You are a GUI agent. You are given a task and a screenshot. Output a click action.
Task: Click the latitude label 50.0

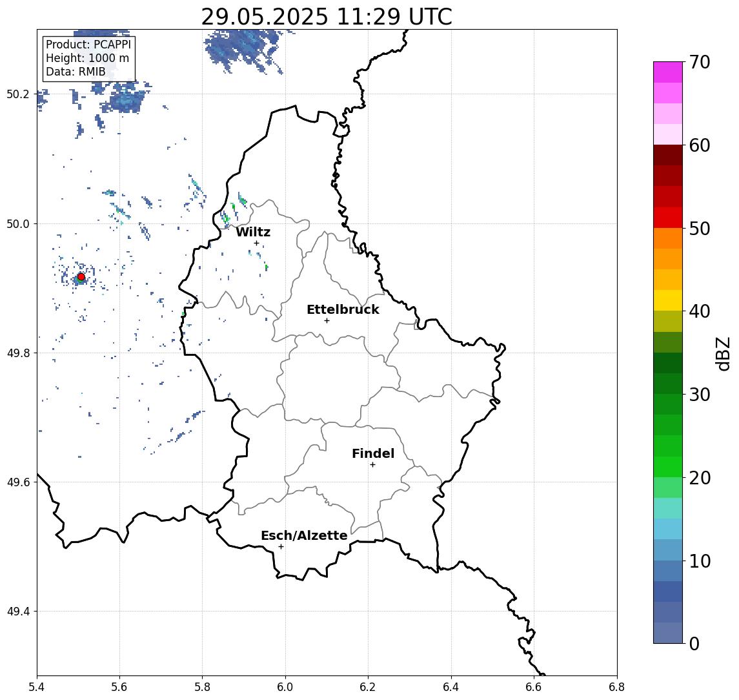pos(18,223)
